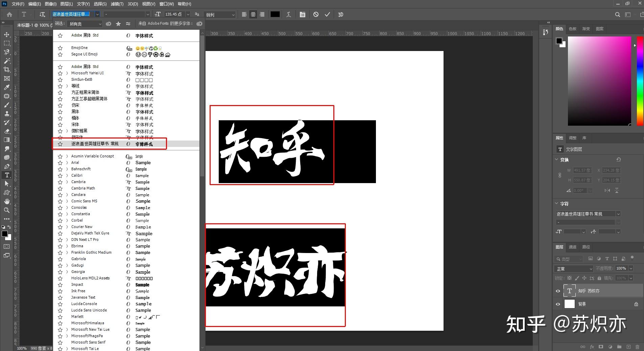Select the Pen tool
644x351 pixels.
coord(7,166)
